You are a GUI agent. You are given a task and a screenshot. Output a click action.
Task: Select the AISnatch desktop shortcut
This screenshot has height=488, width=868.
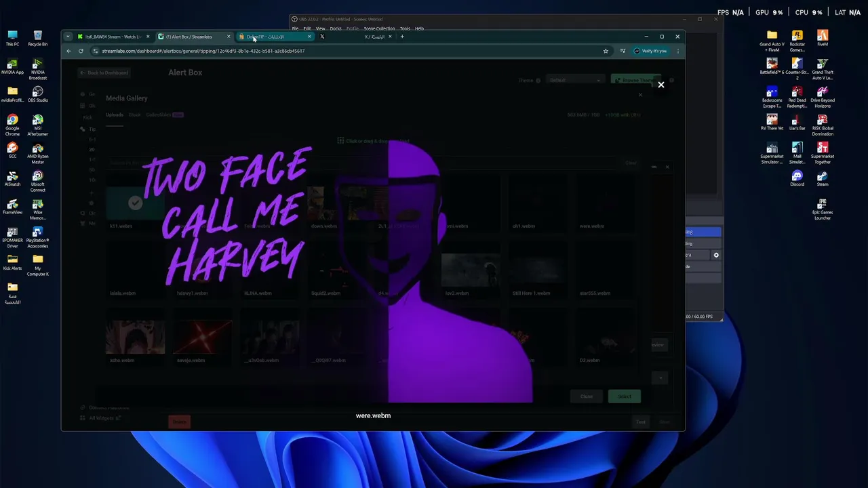click(12, 178)
